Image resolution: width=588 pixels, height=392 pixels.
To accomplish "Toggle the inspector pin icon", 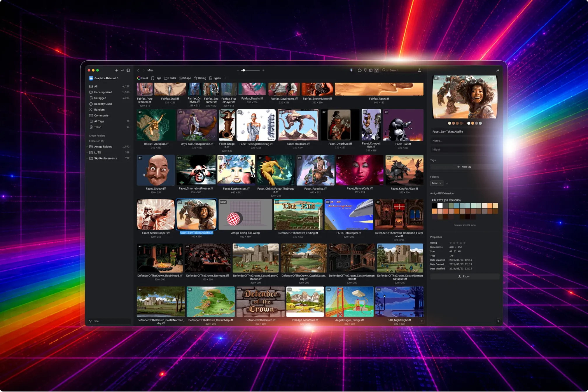I will pyautogui.click(x=498, y=70).
